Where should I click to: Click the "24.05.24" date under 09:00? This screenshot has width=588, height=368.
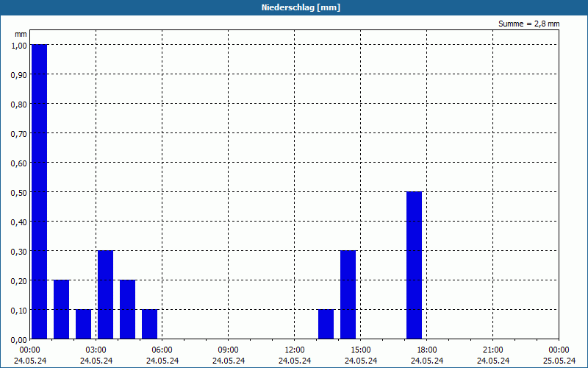pyautogui.click(x=229, y=361)
